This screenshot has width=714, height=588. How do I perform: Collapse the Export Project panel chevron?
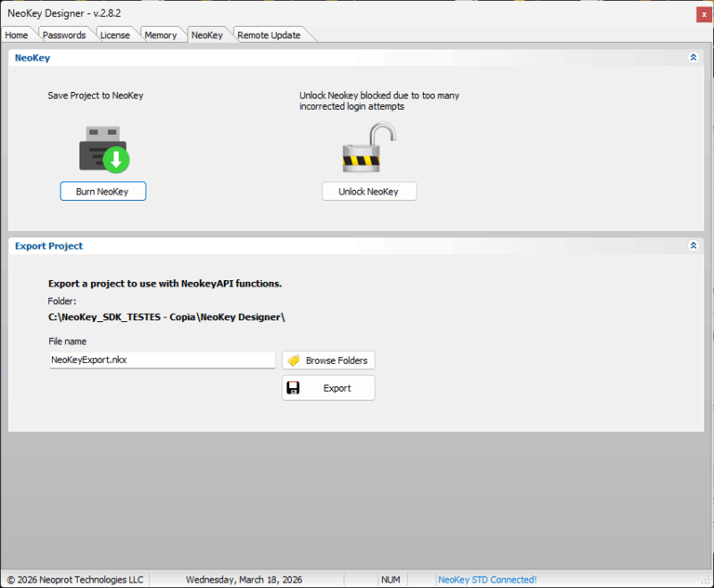[693, 245]
